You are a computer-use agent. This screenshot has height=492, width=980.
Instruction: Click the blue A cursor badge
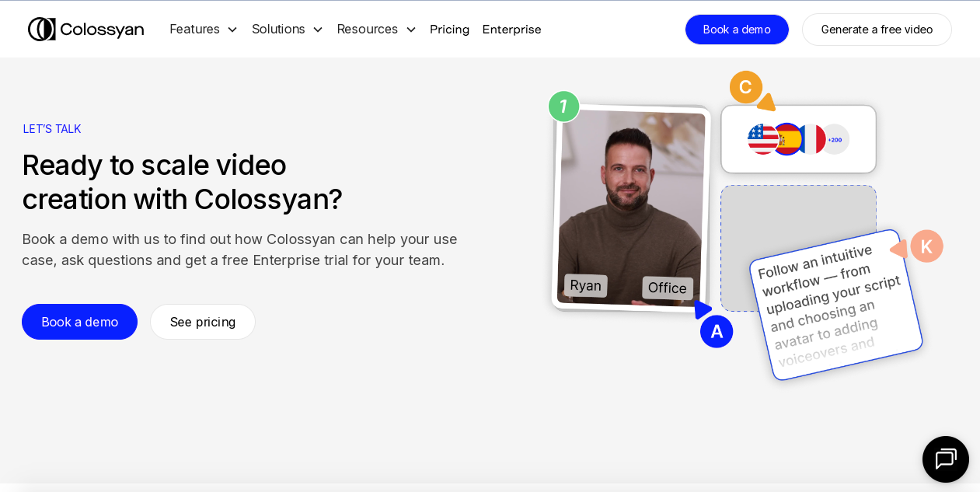point(717,332)
